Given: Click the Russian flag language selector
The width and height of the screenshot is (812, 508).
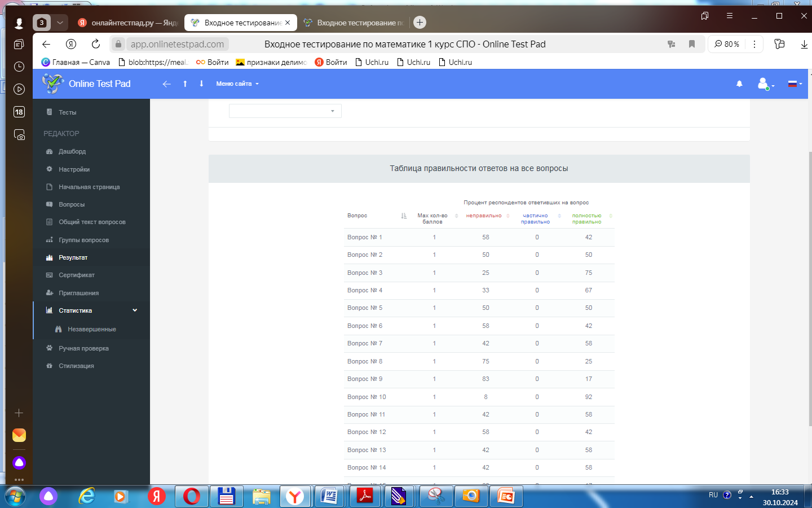Looking at the screenshot, I should (794, 84).
